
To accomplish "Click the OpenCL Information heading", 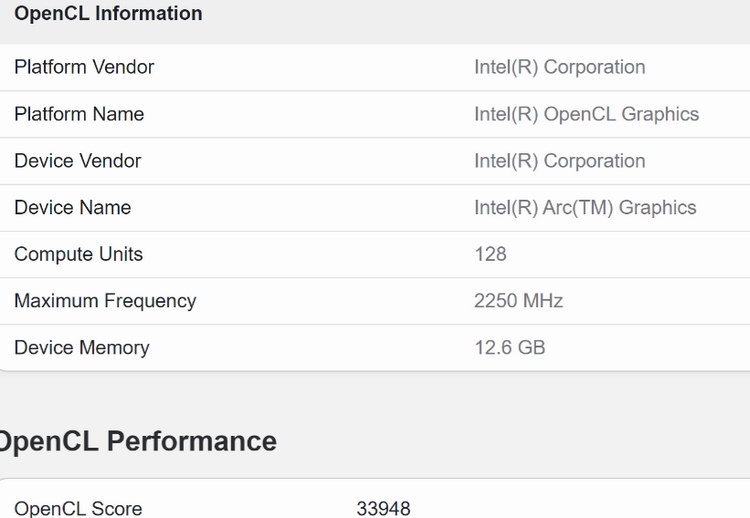I will tap(108, 14).
